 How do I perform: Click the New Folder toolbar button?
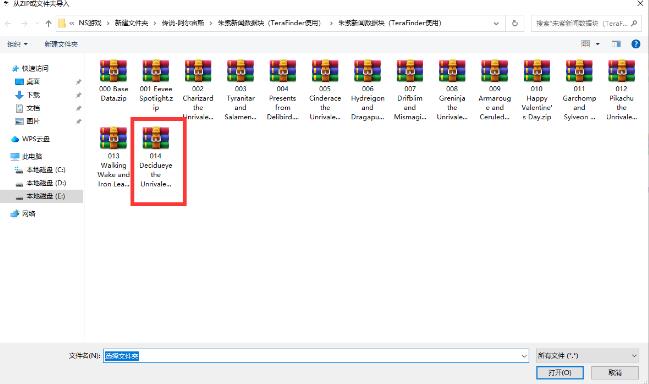click(61, 44)
